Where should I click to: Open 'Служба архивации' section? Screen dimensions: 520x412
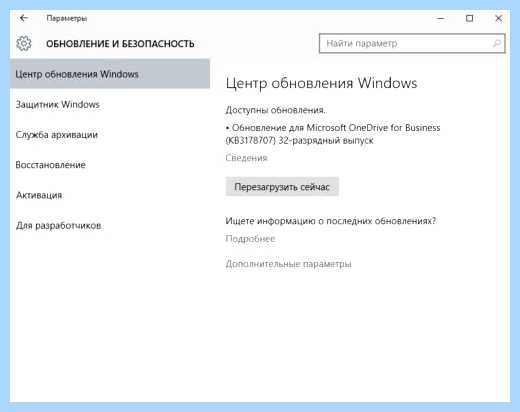pyautogui.click(x=57, y=135)
